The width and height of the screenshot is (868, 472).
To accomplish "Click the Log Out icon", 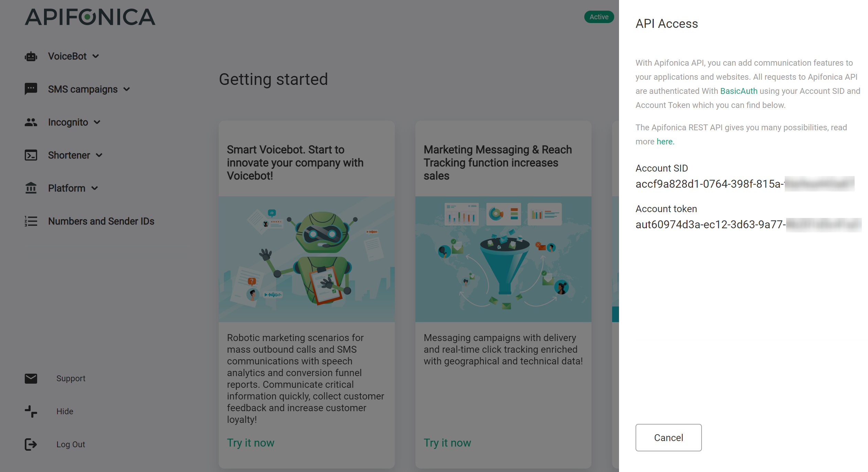I will [30, 443].
